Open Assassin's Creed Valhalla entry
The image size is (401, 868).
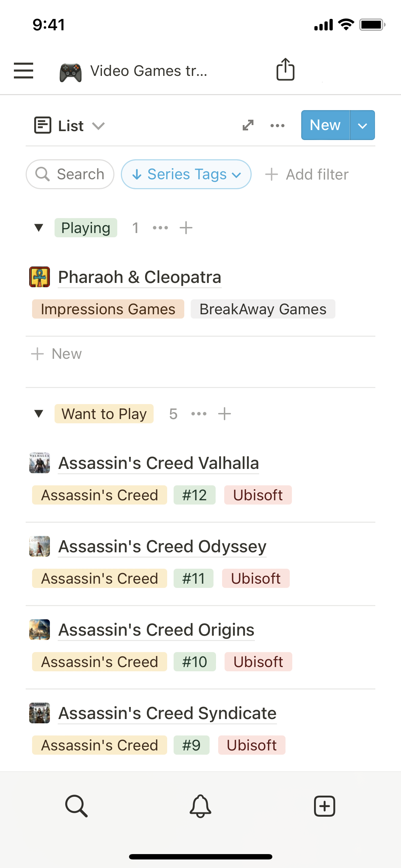pos(159,463)
